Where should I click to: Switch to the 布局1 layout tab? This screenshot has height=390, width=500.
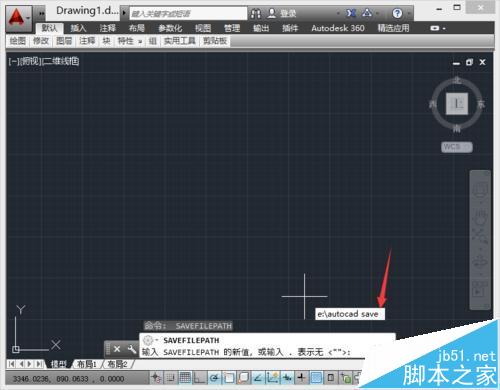87,364
